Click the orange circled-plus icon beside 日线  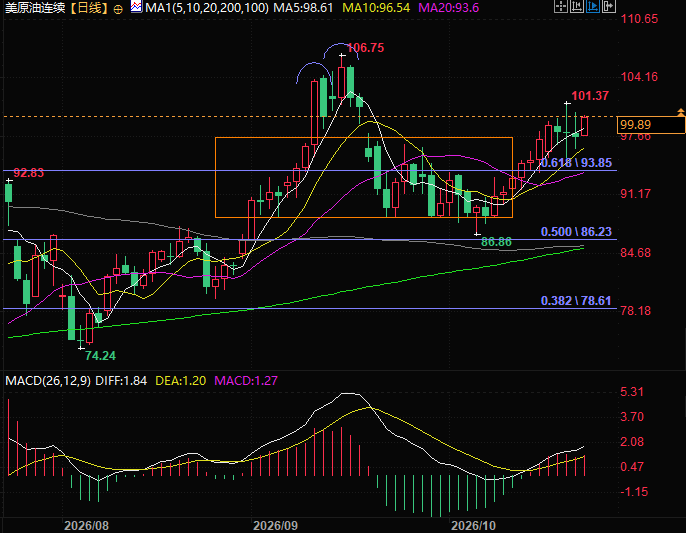[118, 9]
